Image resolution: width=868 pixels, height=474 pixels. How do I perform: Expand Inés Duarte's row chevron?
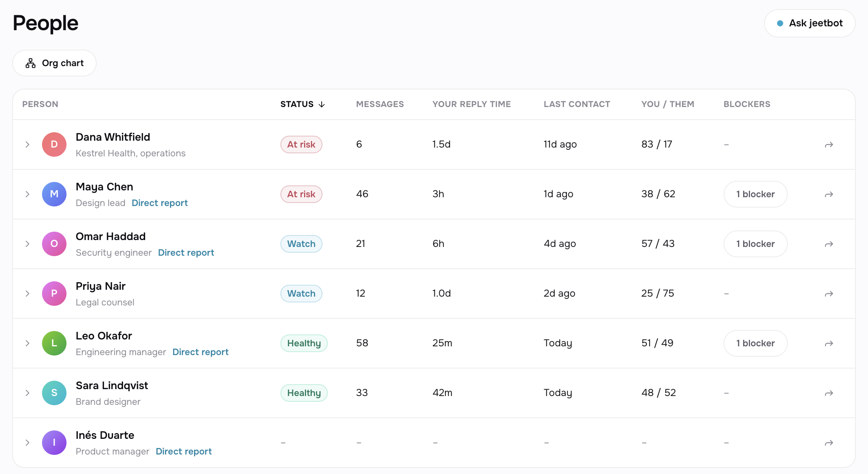coord(28,443)
